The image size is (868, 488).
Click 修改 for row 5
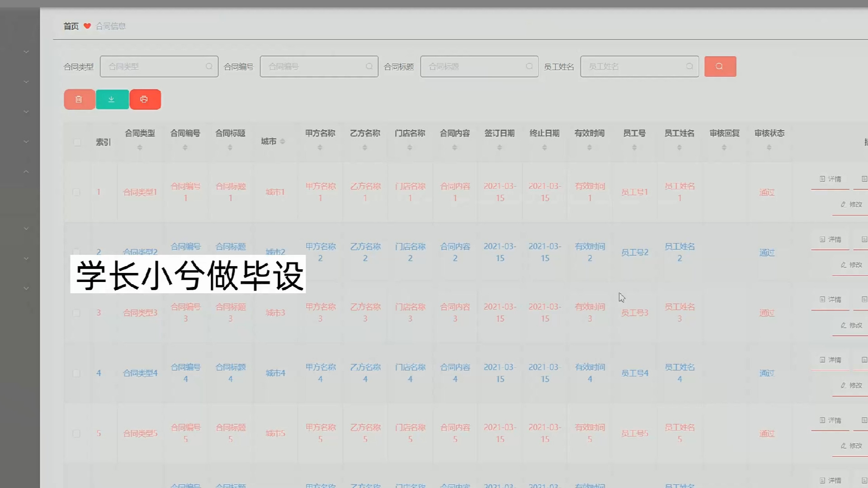pyautogui.click(x=851, y=446)
